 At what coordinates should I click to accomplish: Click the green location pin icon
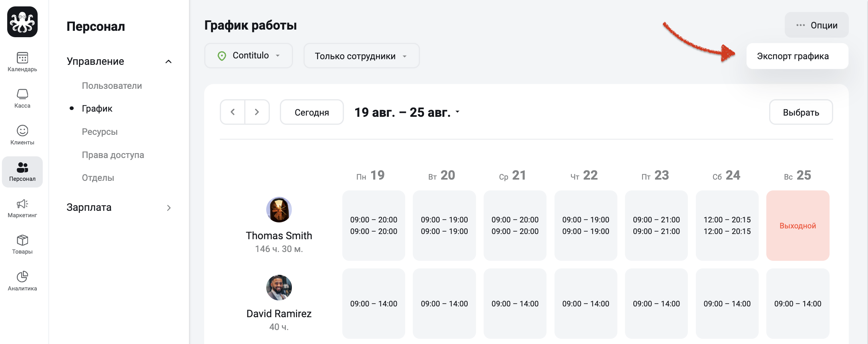click(222, 56)
